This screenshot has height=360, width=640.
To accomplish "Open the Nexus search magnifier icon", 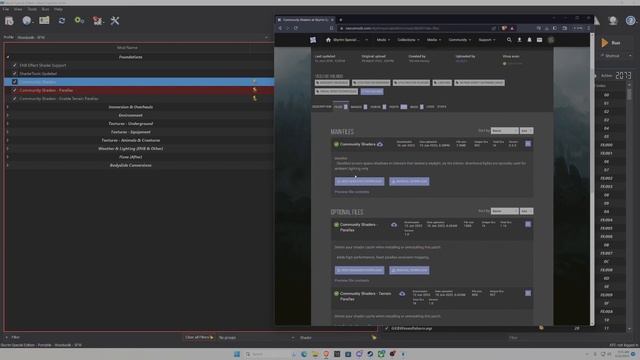I will click(509, 40).
